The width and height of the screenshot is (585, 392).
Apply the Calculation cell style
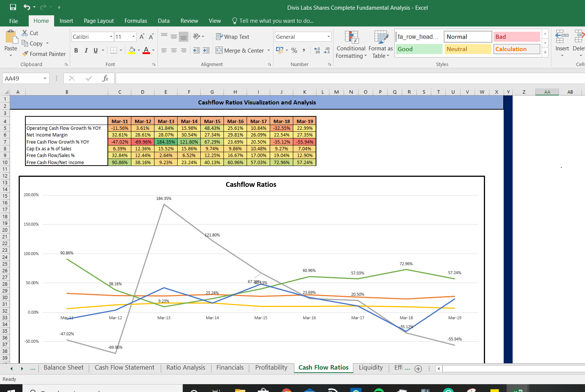coord(517,49)
